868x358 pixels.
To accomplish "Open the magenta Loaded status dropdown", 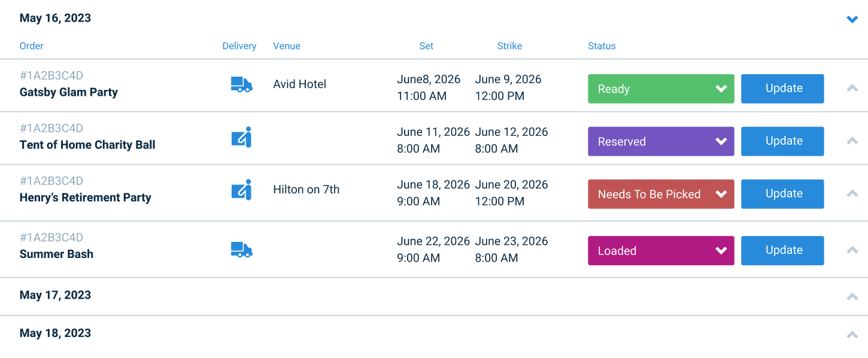I will pyautogui.click(x=661, y=250).
